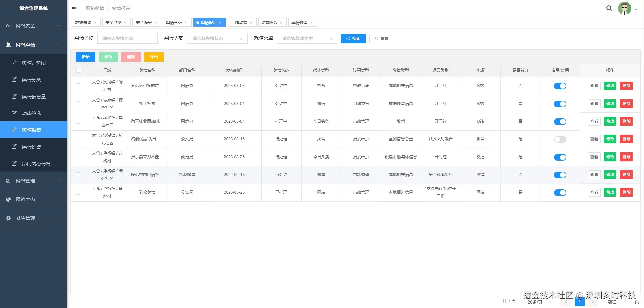The image size is (644, 308).
Task: Open 舆情走势图 in sidebar
Action: [x=34, y=63]
